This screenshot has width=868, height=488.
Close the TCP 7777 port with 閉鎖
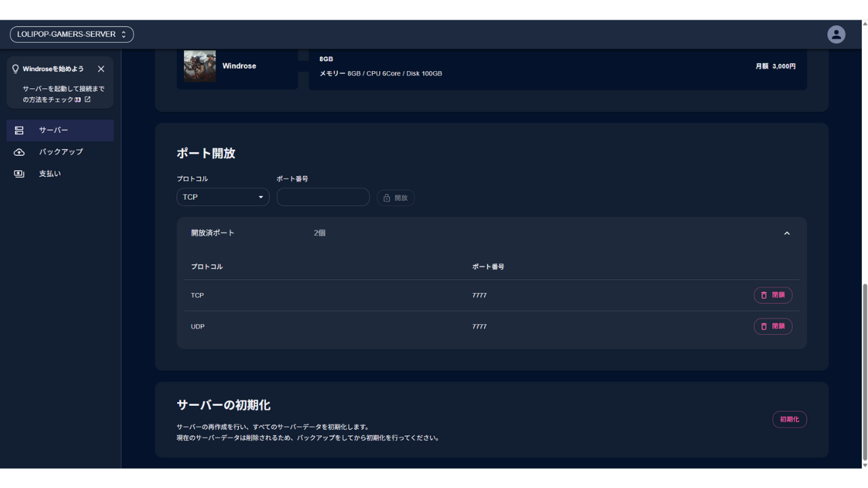pyautogui.click(x=773, y=296)
